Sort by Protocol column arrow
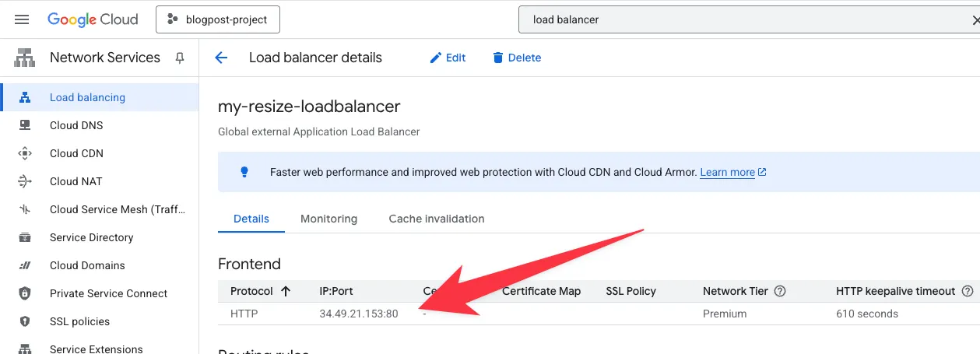The image size is (980, 354). pyautogui.click(x=285, y=291)
